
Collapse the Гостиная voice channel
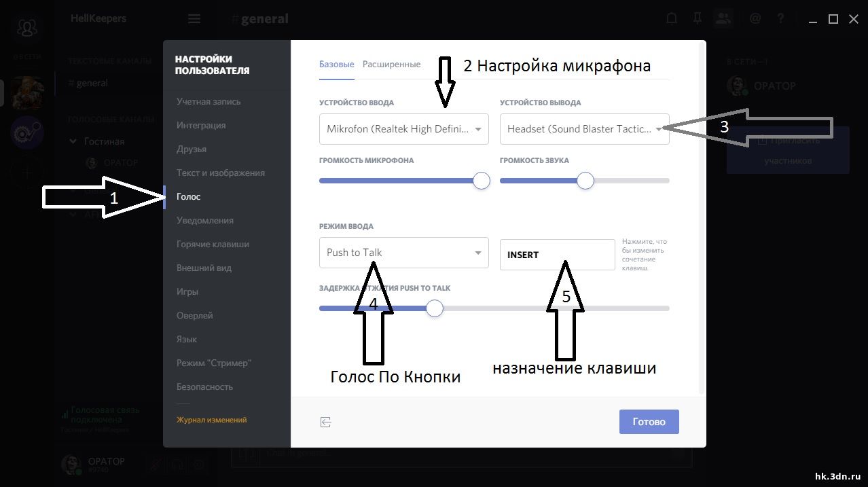point(98,141)
